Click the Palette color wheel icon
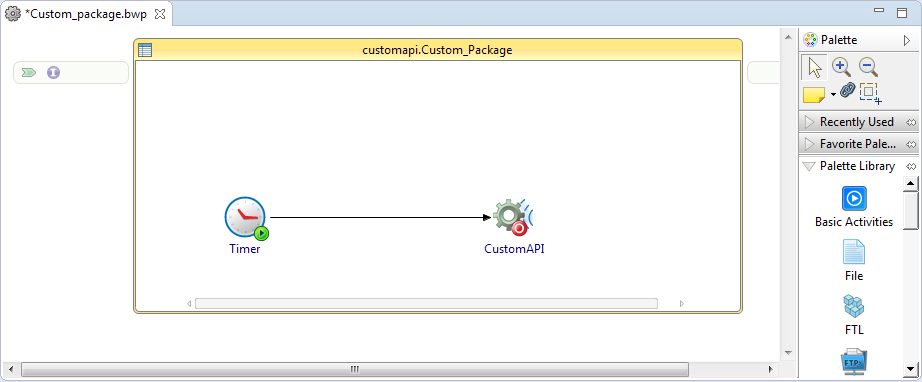This screenshot has height=382, width=922. click(810, 40)
